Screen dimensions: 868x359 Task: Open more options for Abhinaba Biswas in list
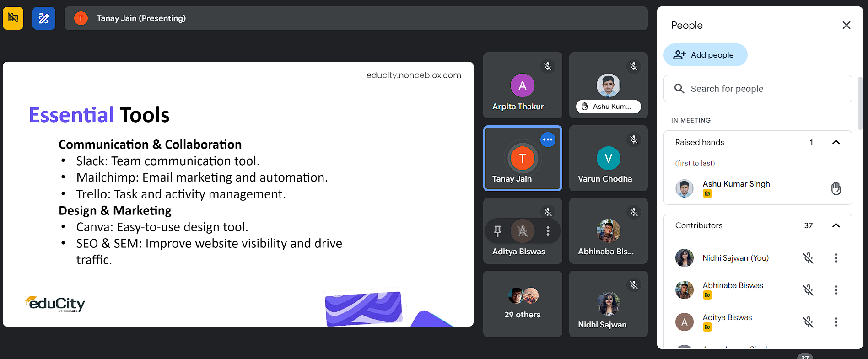836,290
